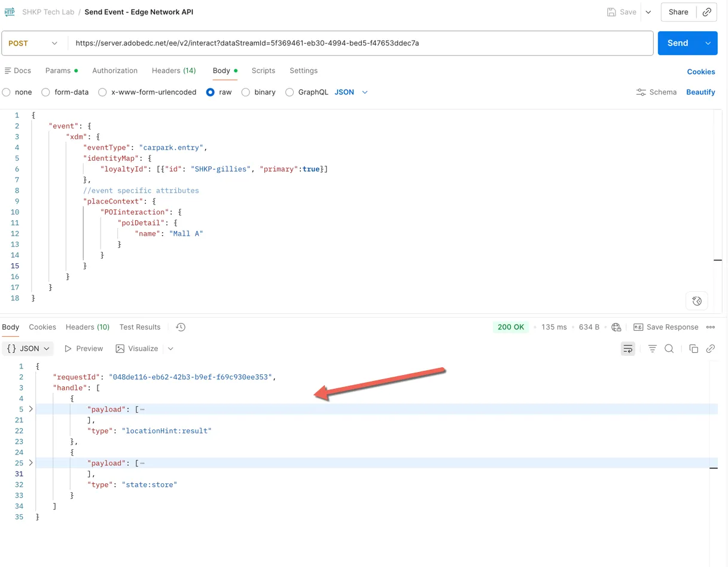
Task: Open the dropdown arrow next to Visualize
Action: [170, 349]
